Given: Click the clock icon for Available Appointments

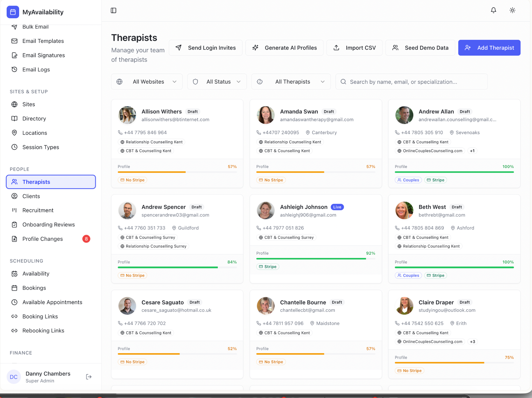Looking at the screenshot, I should 14,302.
